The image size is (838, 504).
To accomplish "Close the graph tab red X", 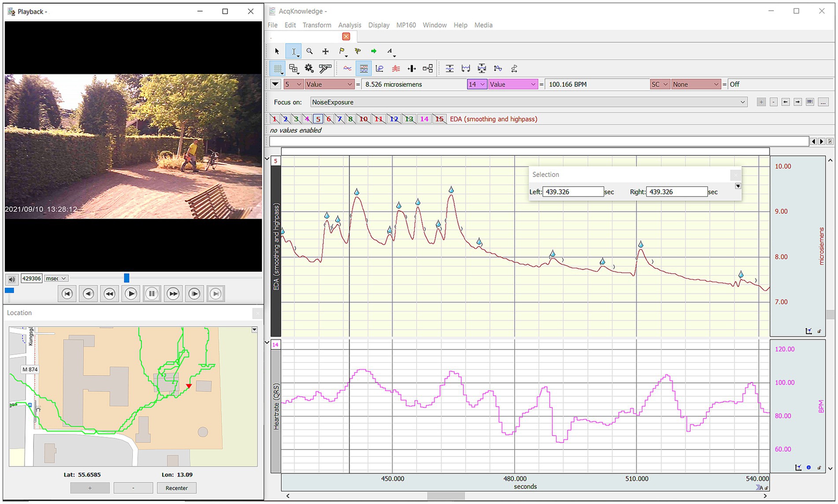I will 346,37.
